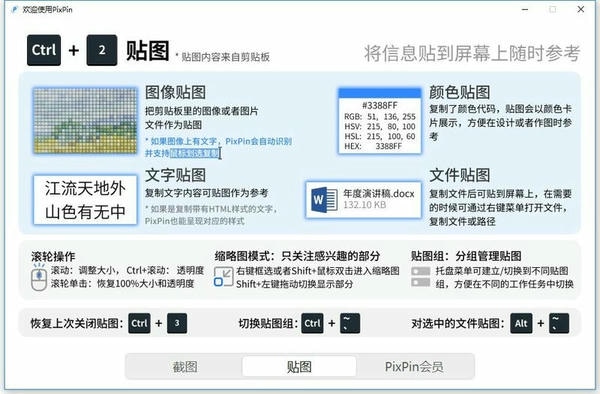Viewport: 600px width, 394px height.
Task: Click the HSL: 215, 100, 60 value
Action: pos(380,136)
